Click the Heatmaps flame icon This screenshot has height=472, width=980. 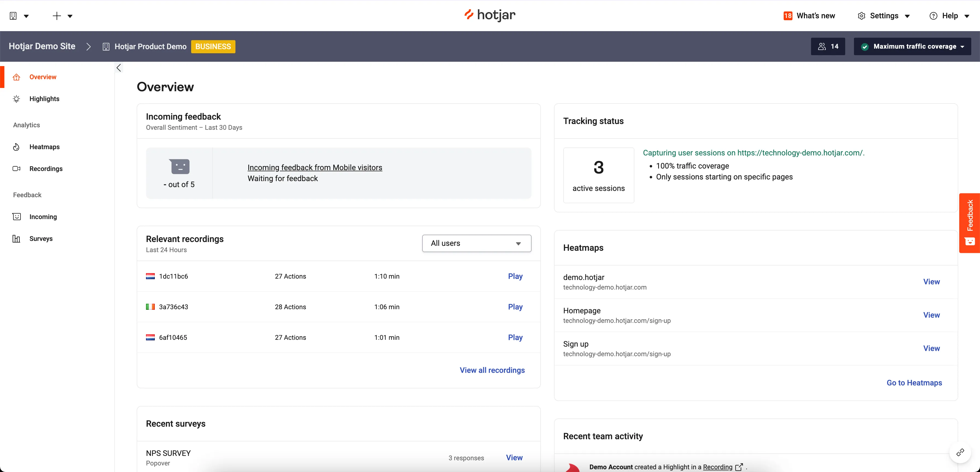(16, 147)
